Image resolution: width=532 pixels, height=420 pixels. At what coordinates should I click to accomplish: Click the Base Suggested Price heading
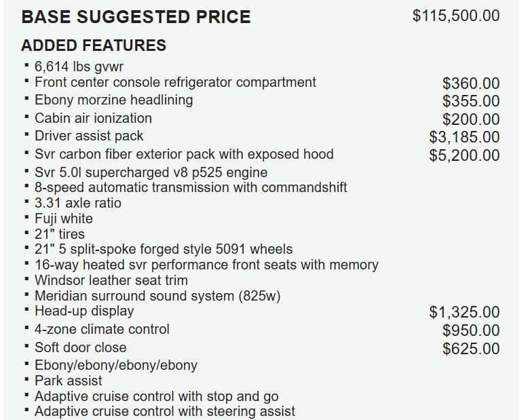[x=136, y=17]
